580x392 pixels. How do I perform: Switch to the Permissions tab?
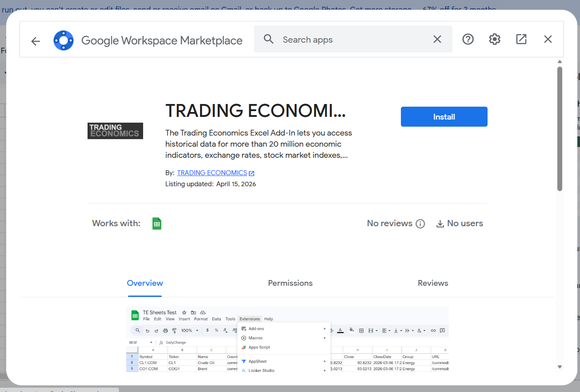coord(290,283)
